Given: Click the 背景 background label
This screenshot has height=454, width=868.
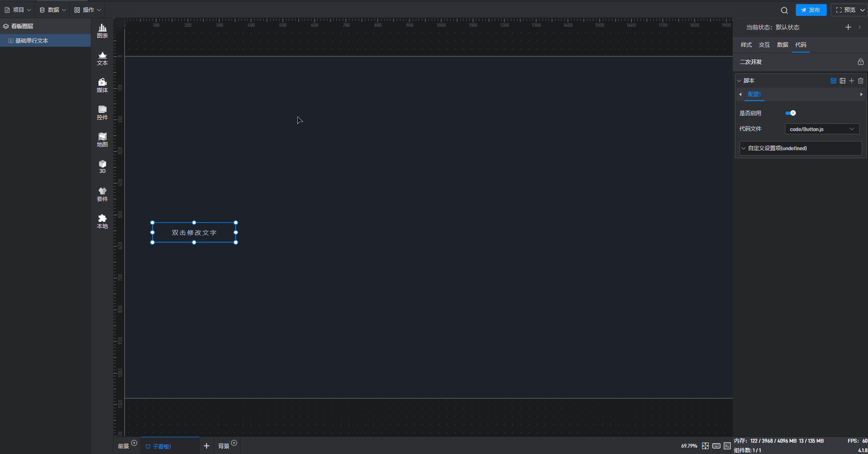Looking at the screenshot, I should tap(223, 446).
